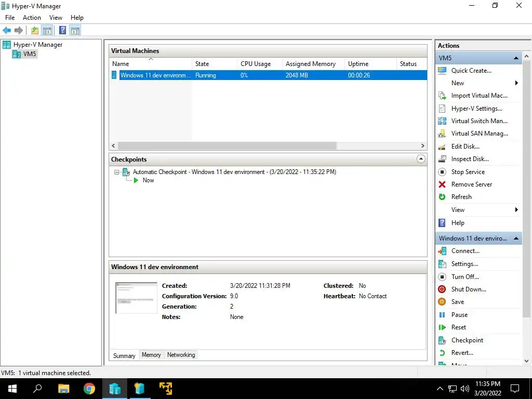Select the Automatic Checkpoint entry
Screen dimensions: 532x399
(234, 172)
